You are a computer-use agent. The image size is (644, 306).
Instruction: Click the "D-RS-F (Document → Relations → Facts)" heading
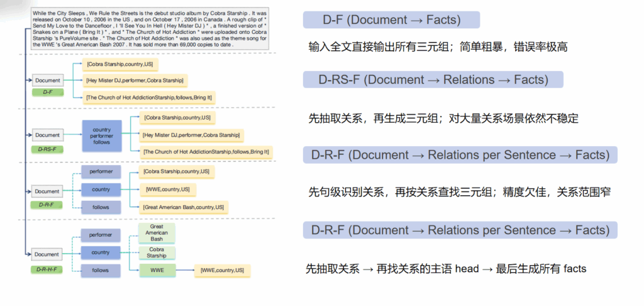click(x=433, y=80)
